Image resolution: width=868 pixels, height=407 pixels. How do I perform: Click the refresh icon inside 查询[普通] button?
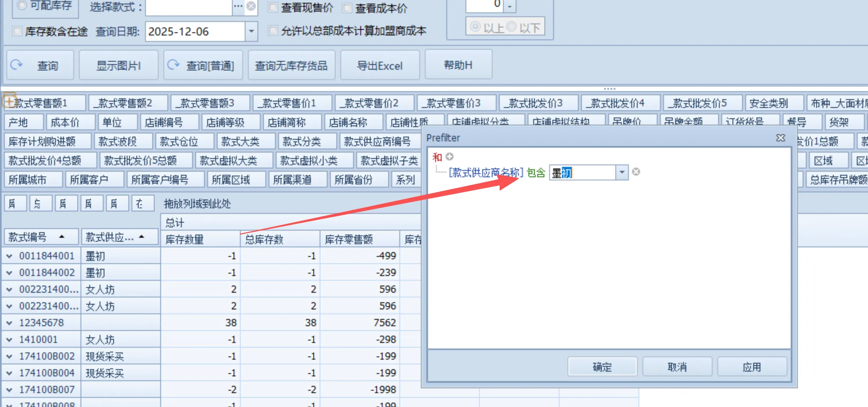(174, 65)
